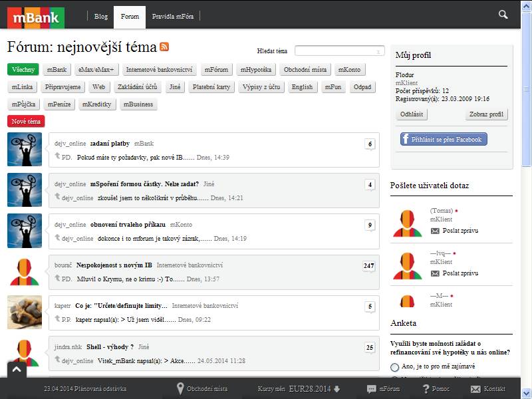The width and height of the screenshot is (532, 399).
Task: Click 'Poslat zprávu' link for —lvq—
Action: click(x=460, y=273)
